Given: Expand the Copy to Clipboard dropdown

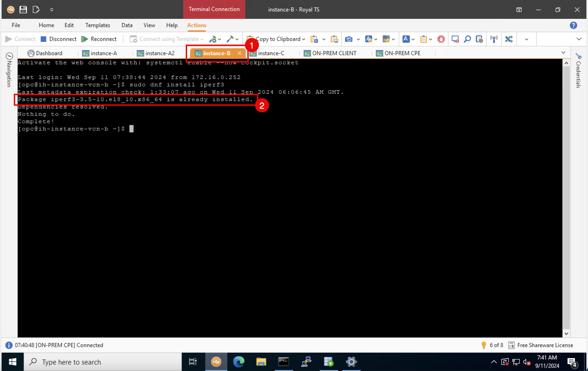Looking at the screenshot, I should pyautogui.click(x=303, y=39).
